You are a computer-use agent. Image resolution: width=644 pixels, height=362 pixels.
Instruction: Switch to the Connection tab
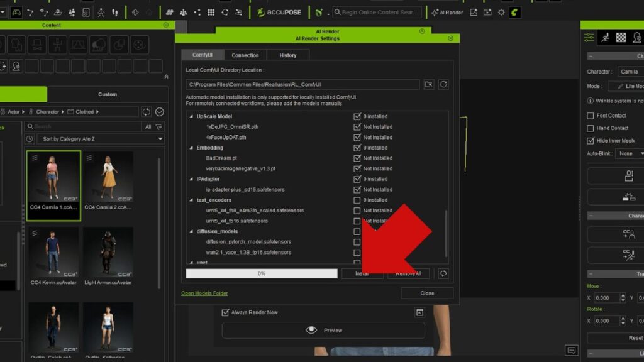click(245, 55)
